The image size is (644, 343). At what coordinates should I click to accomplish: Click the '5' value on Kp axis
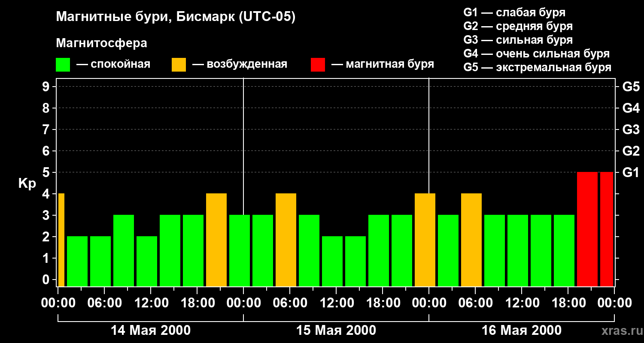(x=46, y=172)
